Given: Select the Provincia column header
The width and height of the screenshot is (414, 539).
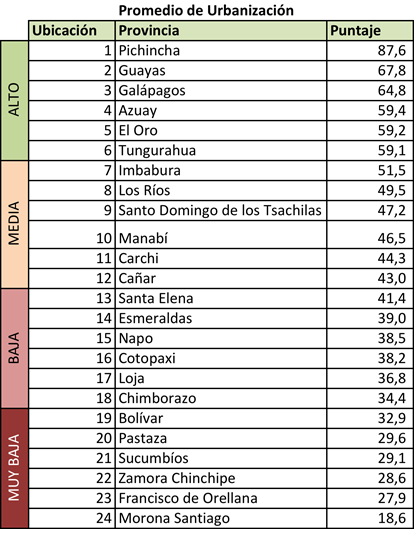Looking at the screenshot, I should click(x=221, y=31).
